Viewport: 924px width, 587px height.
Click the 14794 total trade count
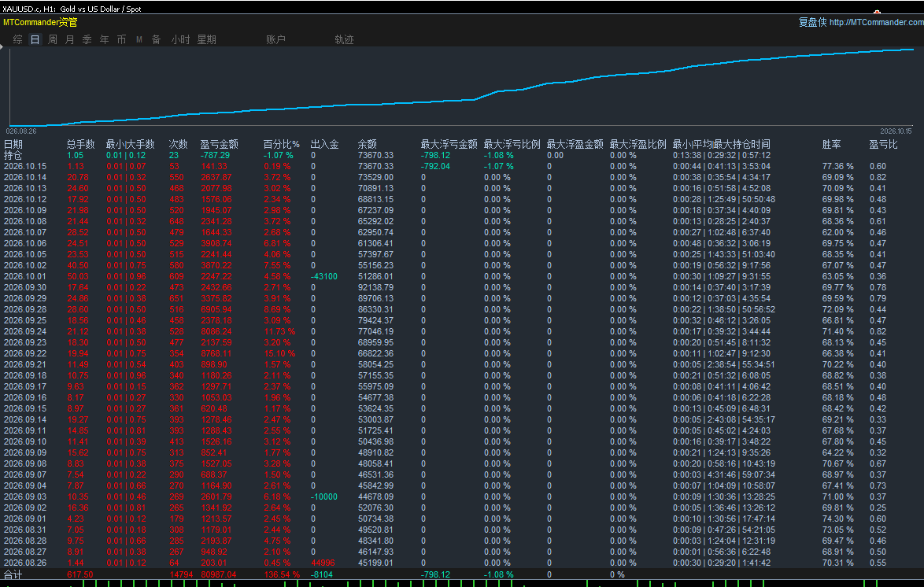(182, 574)
